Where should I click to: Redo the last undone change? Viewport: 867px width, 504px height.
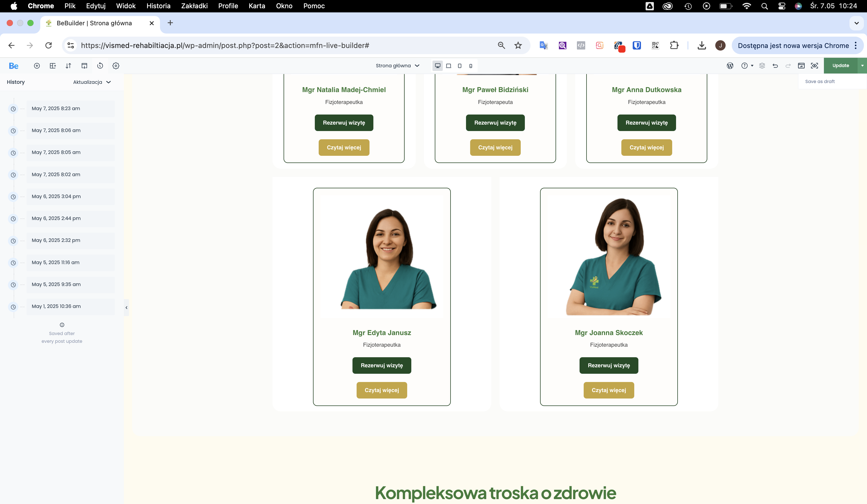[788, 66]
